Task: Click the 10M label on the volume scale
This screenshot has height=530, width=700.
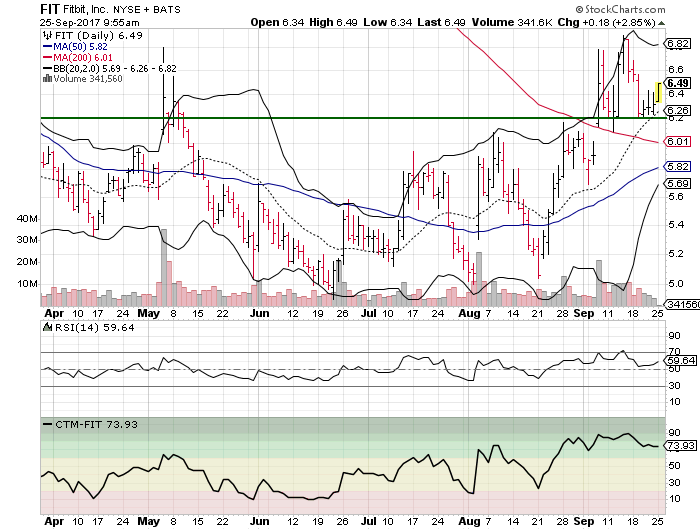Action: coord(27,284)
